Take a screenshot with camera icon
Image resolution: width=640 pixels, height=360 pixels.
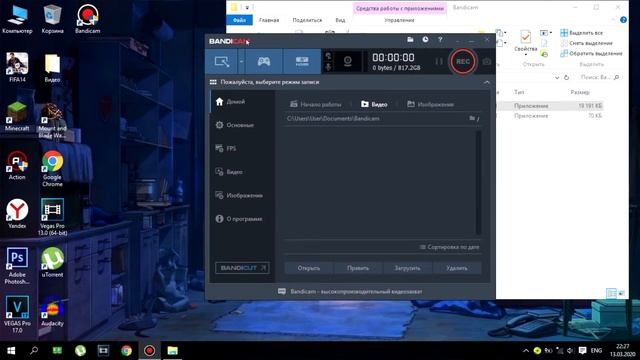pyautogui.click(x=487, y=62)
